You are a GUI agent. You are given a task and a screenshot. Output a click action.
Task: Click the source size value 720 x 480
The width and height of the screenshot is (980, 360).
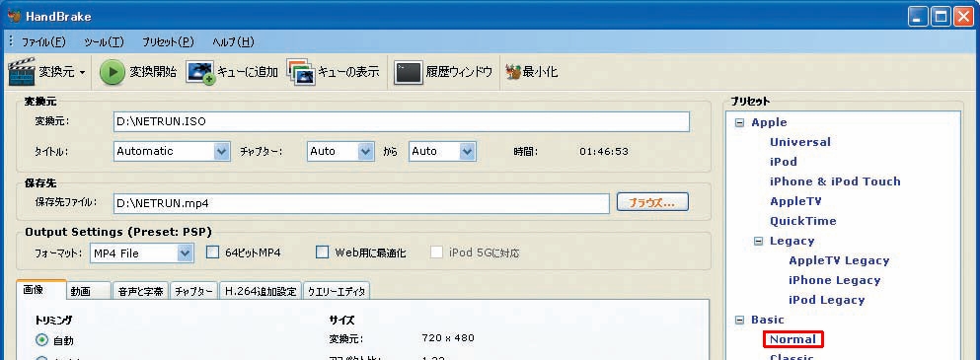(x=447, y=338)
